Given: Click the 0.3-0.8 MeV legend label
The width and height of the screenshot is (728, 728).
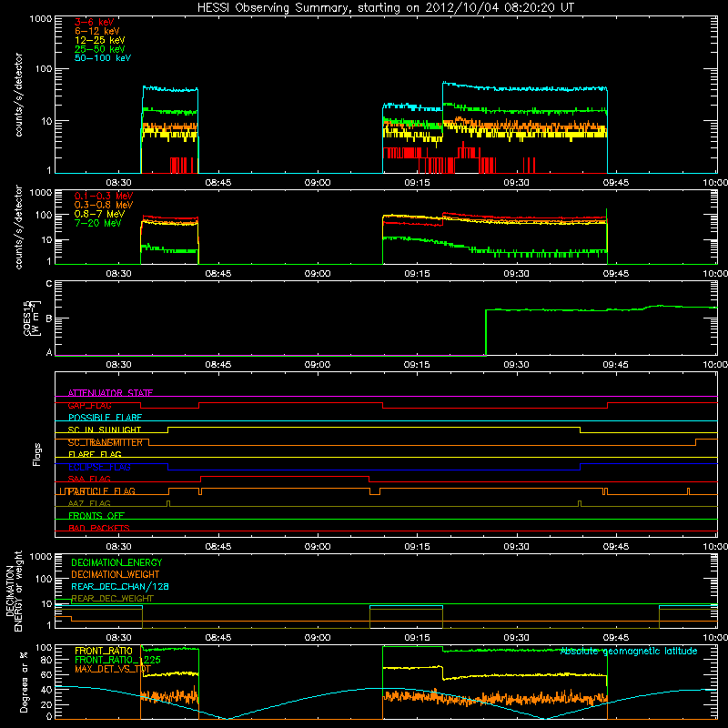Looking at the screenshot, I should click(x=104, y=206).
